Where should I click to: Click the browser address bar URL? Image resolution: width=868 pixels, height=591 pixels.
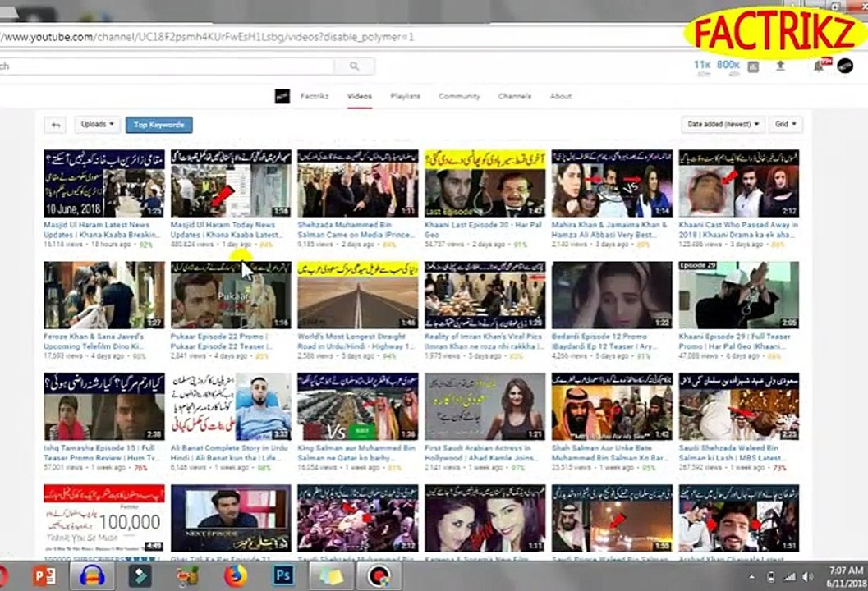coord(207,37)
